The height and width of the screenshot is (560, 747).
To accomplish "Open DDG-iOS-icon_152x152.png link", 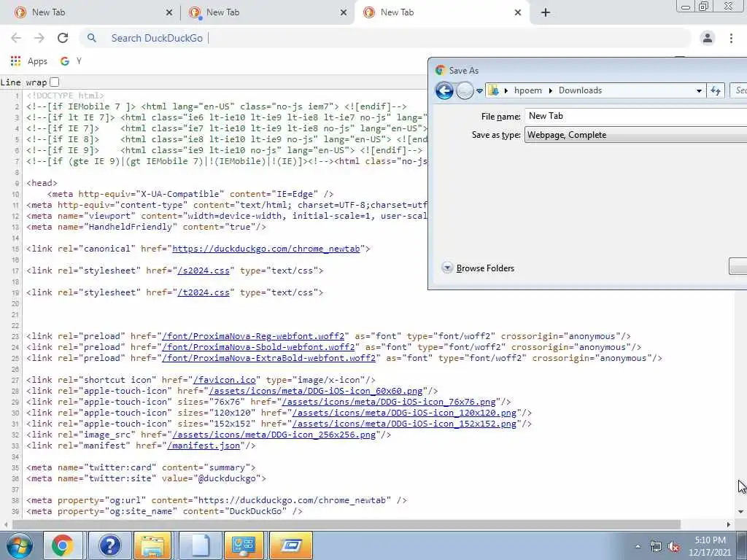I will click(404, 424).
